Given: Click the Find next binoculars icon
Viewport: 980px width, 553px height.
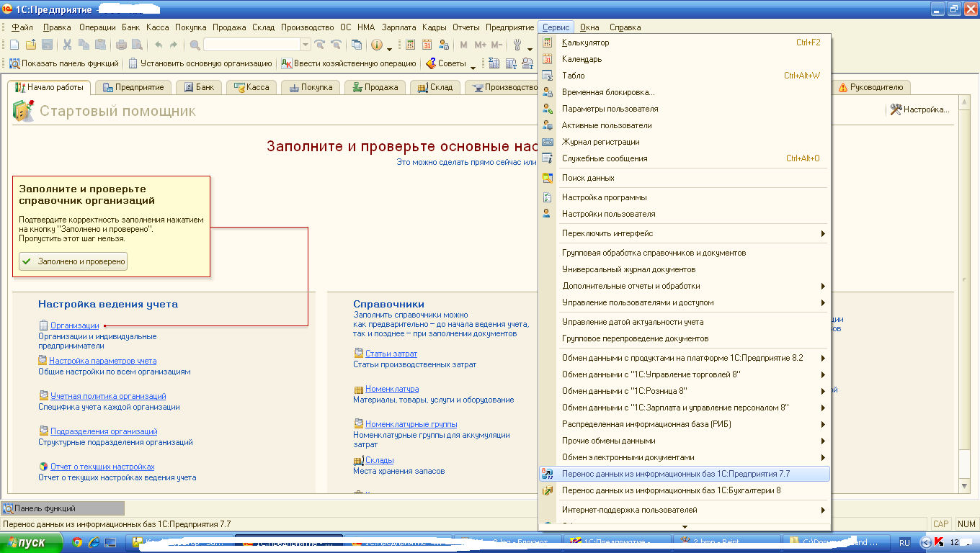Looking at the screenshot, I should tap(320, 44).
